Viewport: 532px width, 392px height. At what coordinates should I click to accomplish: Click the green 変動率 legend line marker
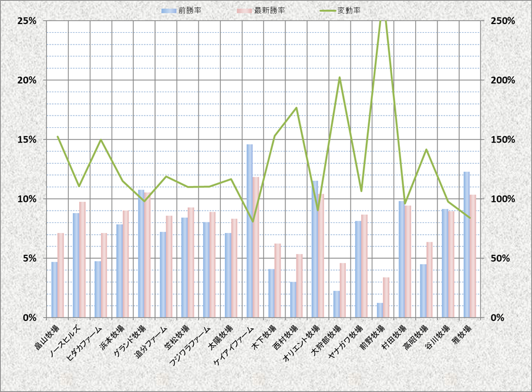[326, 11]
